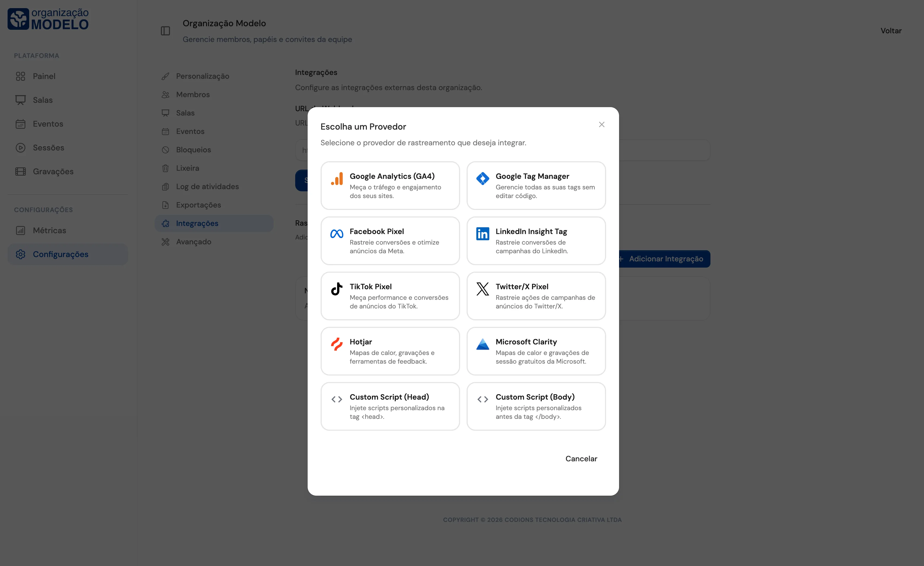This screenshot has width=924, height=566.
Task: Close the Escolha um Provedor dialog
Action: [x=601, y=125]
